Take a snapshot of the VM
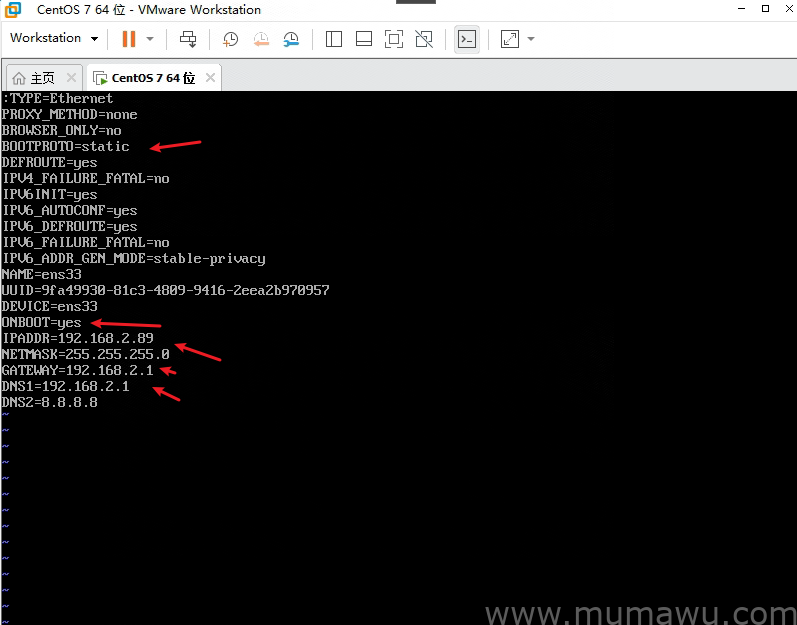Image resolution: width=797 pixels, height=625 pixels. pyautogui.click(x=230, y=39)
